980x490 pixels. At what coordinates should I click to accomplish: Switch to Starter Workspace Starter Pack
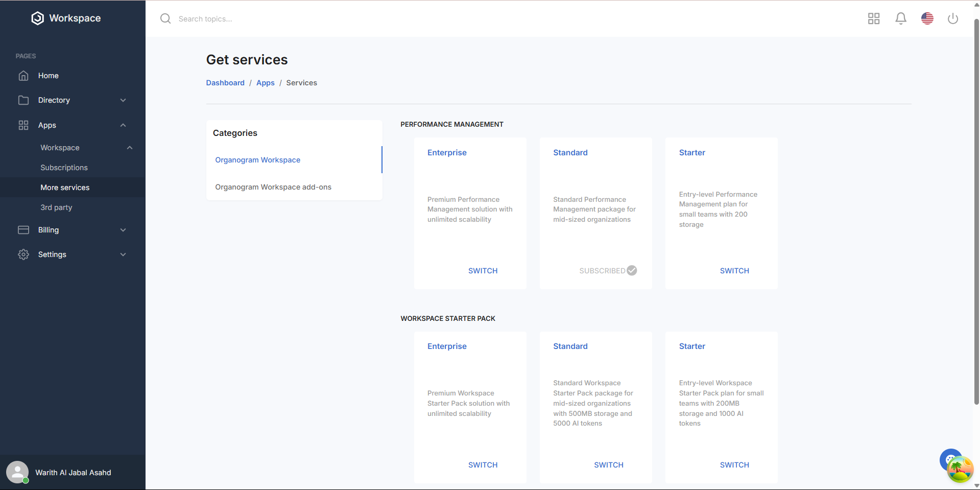point(734,465)
